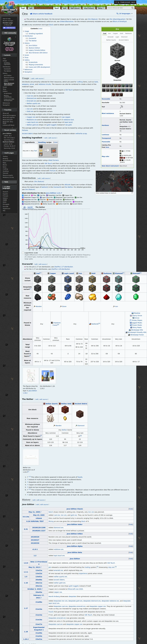Click the Nether Quartz ore block image
147x644 pixels.
[51, 410]
